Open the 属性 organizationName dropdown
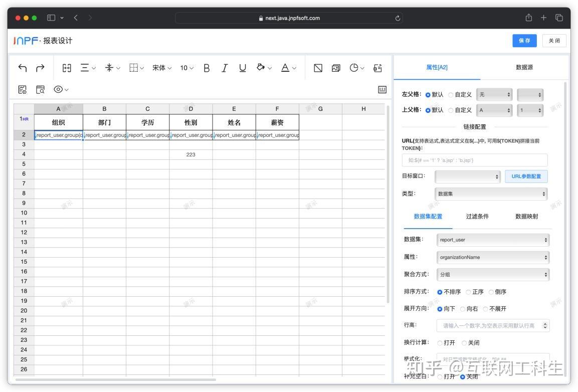Viewport: 578px width, 392px height. [493, 257]
